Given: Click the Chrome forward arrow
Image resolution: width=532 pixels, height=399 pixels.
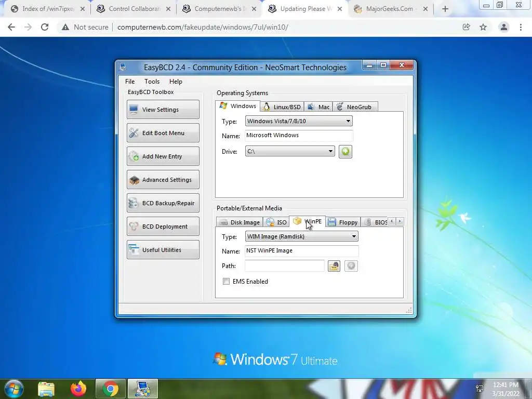Looking at the screenshot, I should click(x=28, y=27).
